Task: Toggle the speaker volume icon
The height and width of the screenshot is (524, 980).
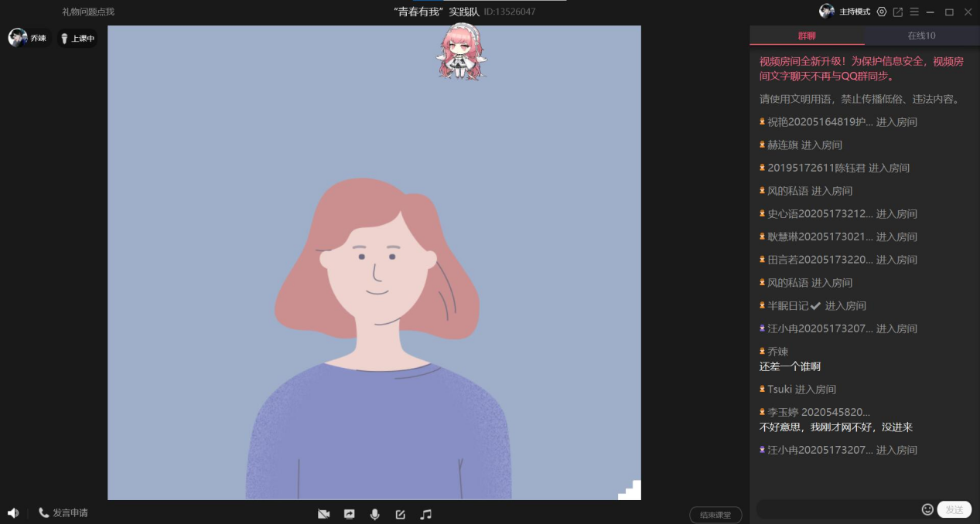Action: [13, 512]
